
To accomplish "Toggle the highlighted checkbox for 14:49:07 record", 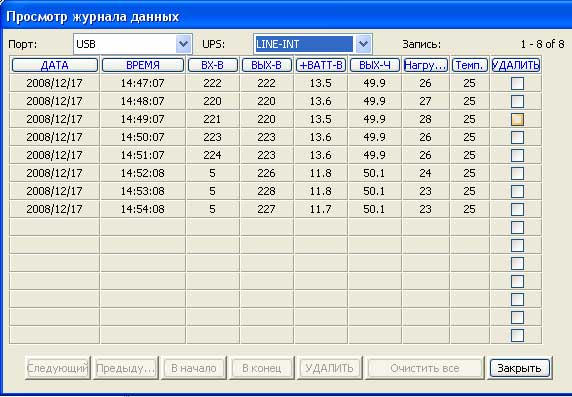I will click(517, 119).
